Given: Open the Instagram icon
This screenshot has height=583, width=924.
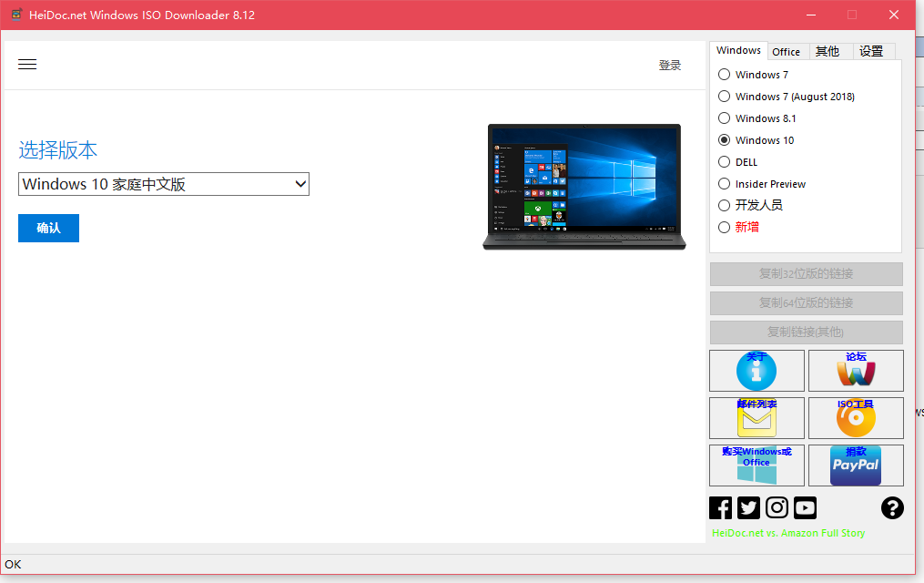Looking at the screenshot, I should click(777, 507).
